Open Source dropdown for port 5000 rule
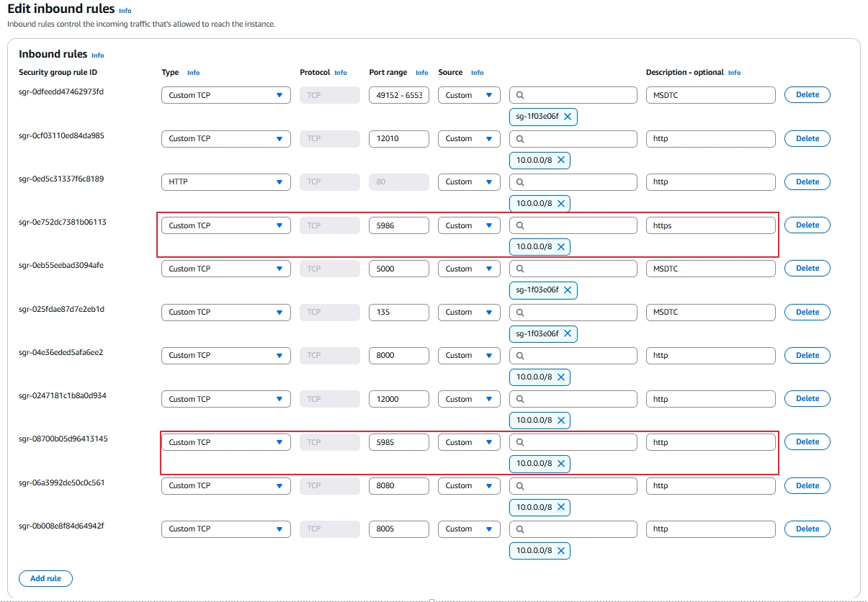The image size is (868, 602). click(469, 269)
